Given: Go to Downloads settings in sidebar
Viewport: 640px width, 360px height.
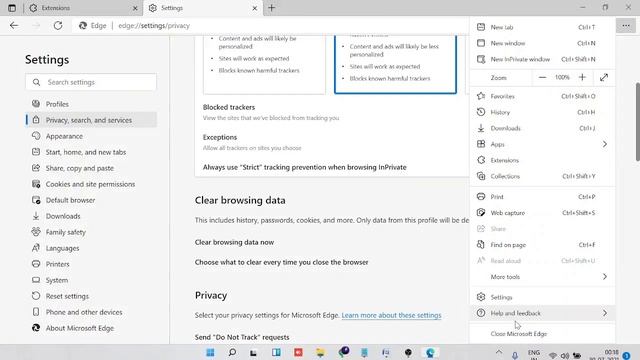Looking at the screenshot, I should (63, 216).
